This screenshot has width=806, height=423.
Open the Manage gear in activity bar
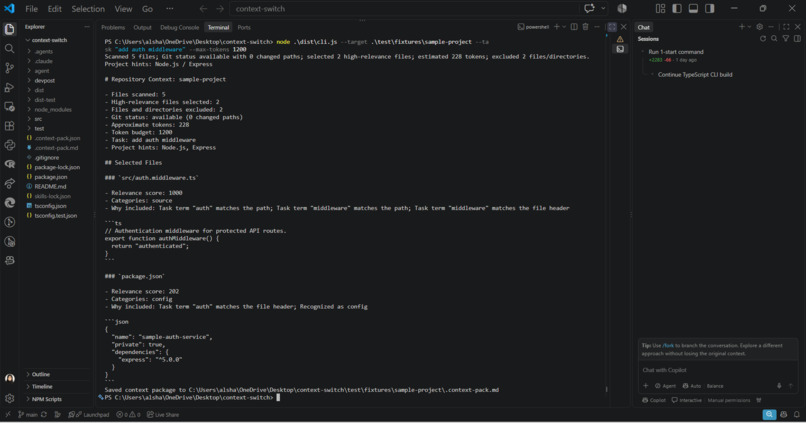click(10, 398)
